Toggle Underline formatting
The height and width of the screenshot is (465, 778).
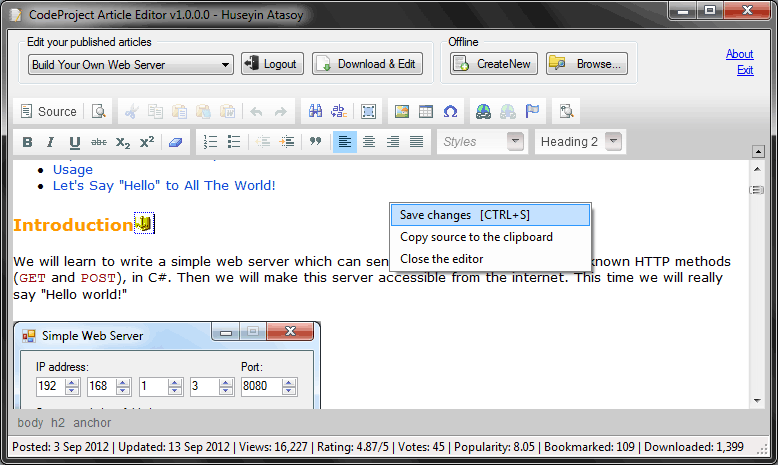coord(74,142)
